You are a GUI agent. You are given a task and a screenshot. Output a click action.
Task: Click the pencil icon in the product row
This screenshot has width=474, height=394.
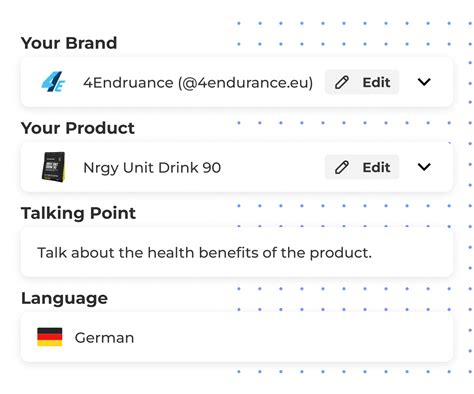tap(342, 167)
